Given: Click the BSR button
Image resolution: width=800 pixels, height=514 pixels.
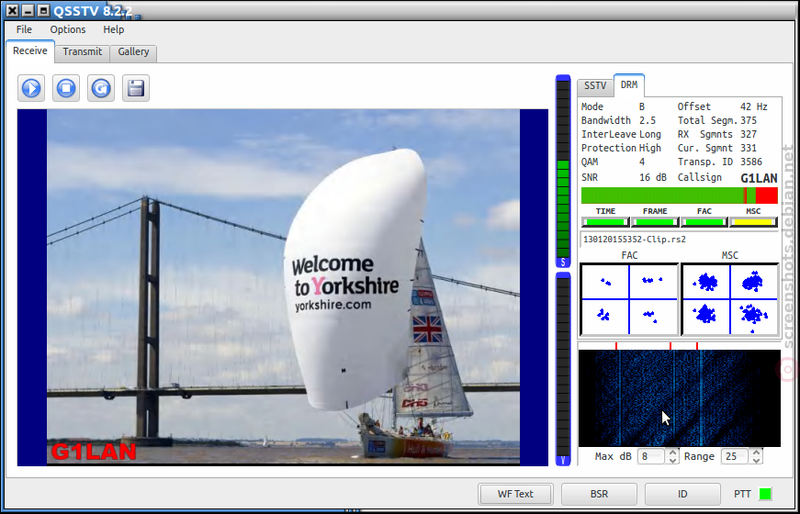Looking at the screenshot, I should pos(599,494).
